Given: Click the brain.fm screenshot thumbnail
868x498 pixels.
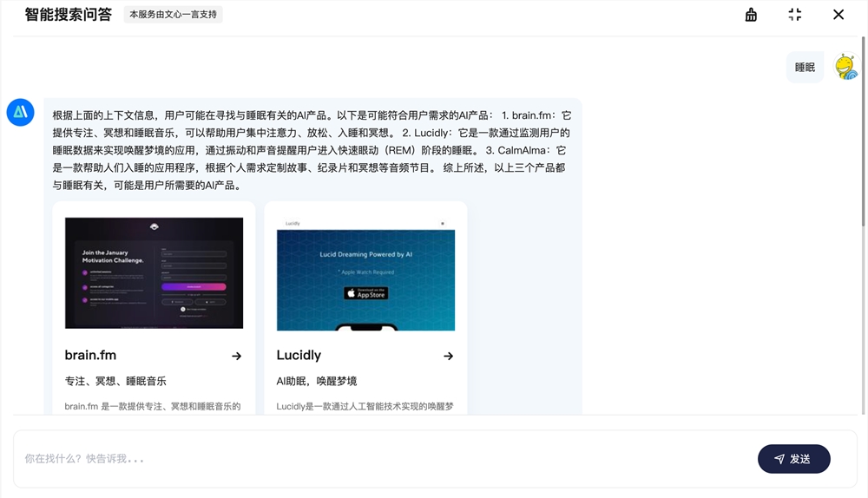Looking at the screenshot, I should (x=154, y=272).
